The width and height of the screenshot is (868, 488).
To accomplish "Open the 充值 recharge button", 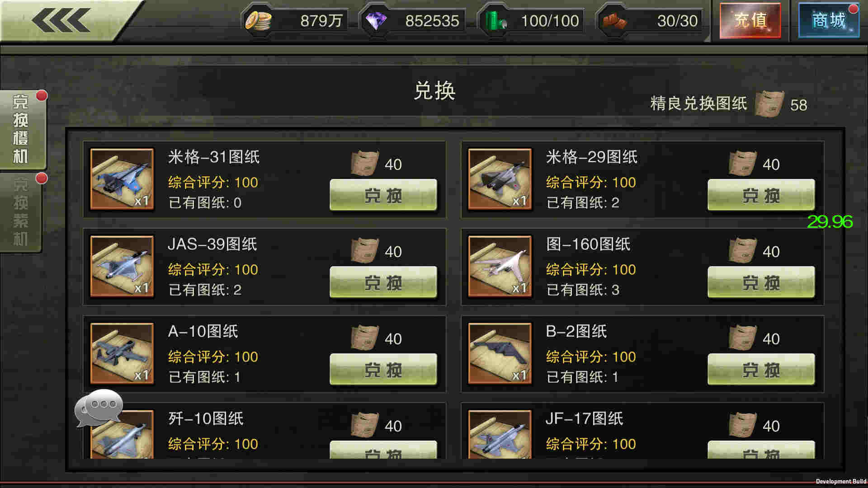I will click(x=750, y=20).
